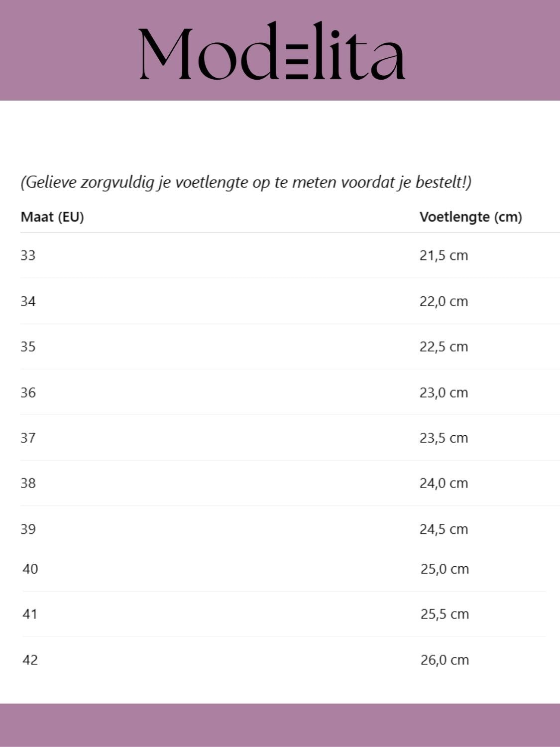Select the Maat (EU) column header

point(52,217)
